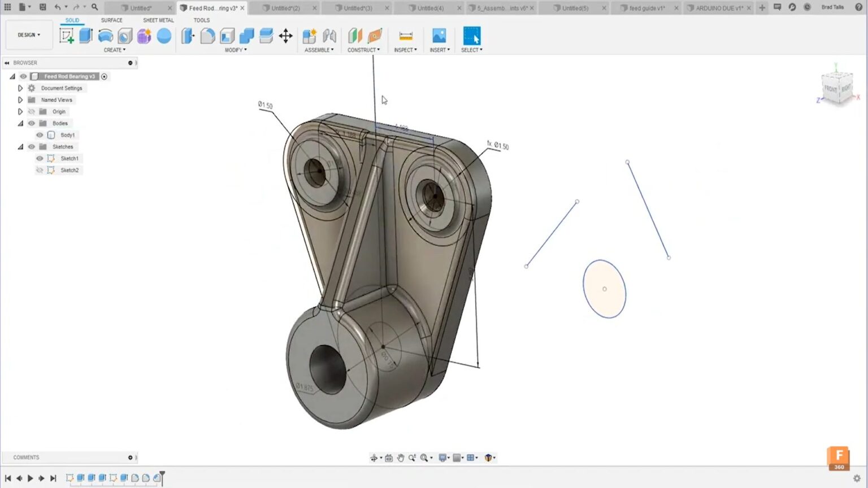The height and width of the screenshot is (488, 868).
Task: Expand Document Settings in the browser
Action: [x=20, y=88]
